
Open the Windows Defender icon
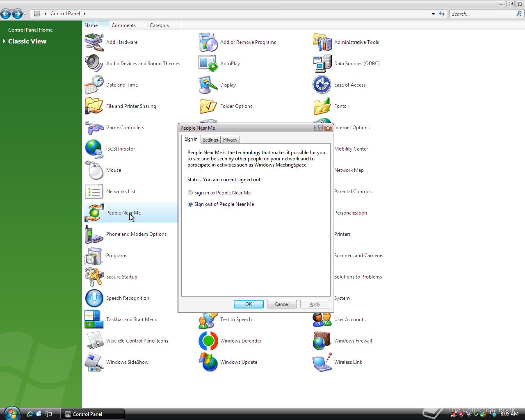[208, 341]
